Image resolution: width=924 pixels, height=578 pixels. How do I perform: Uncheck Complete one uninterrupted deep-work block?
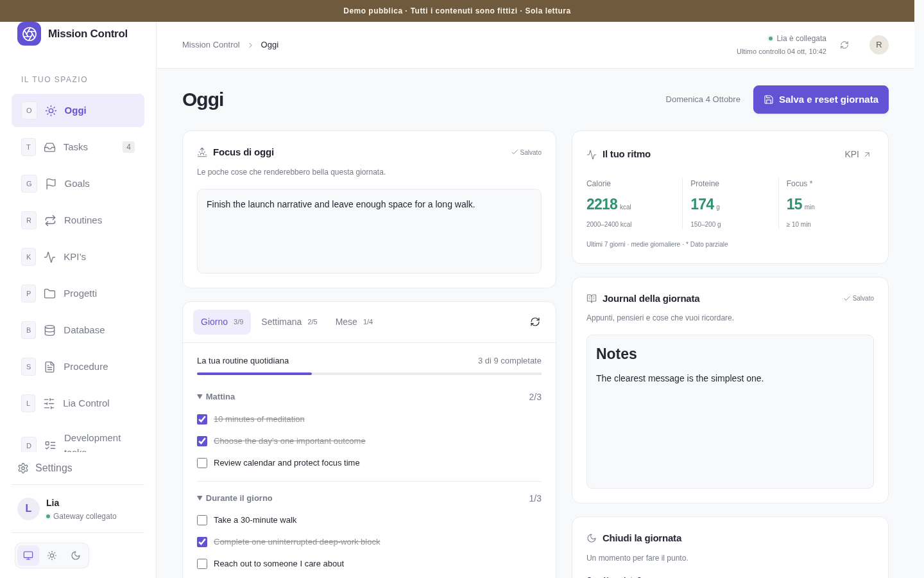click(x=202, y=542)
